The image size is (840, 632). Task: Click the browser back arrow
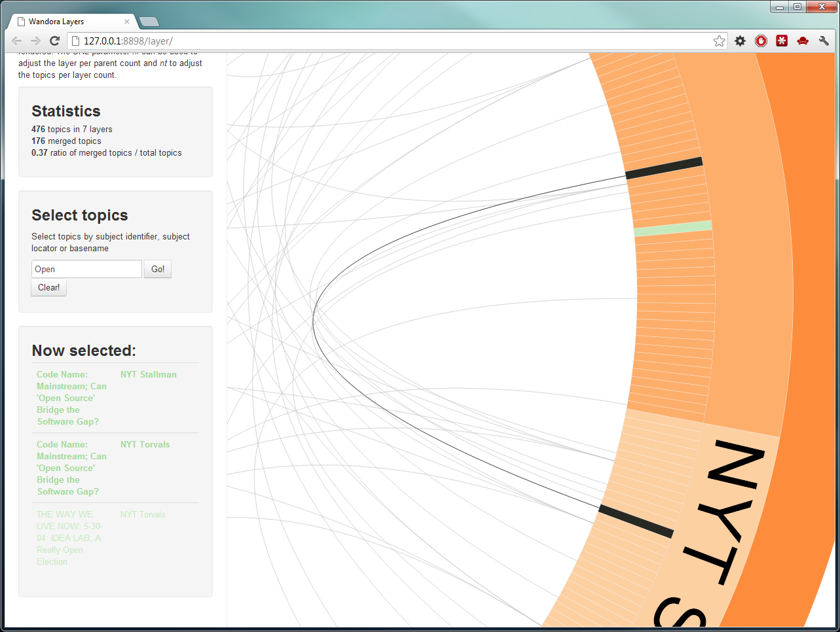17,41
